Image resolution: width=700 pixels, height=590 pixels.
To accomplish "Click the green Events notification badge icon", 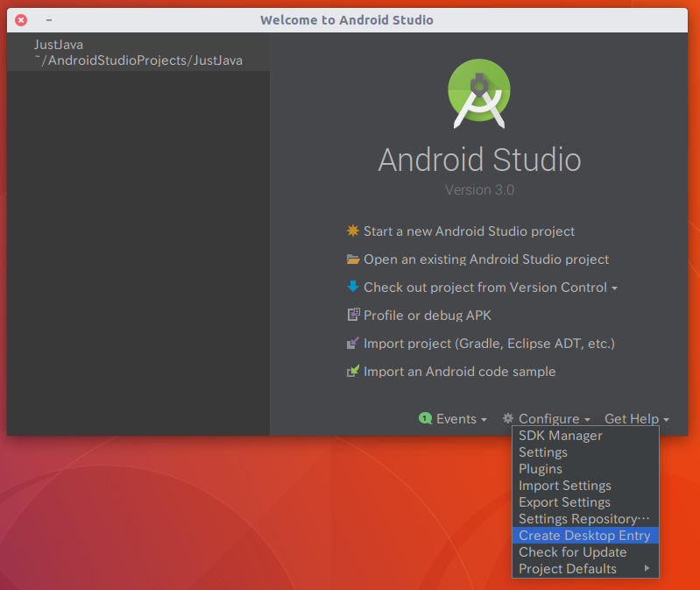I will [x=425, y=418].
